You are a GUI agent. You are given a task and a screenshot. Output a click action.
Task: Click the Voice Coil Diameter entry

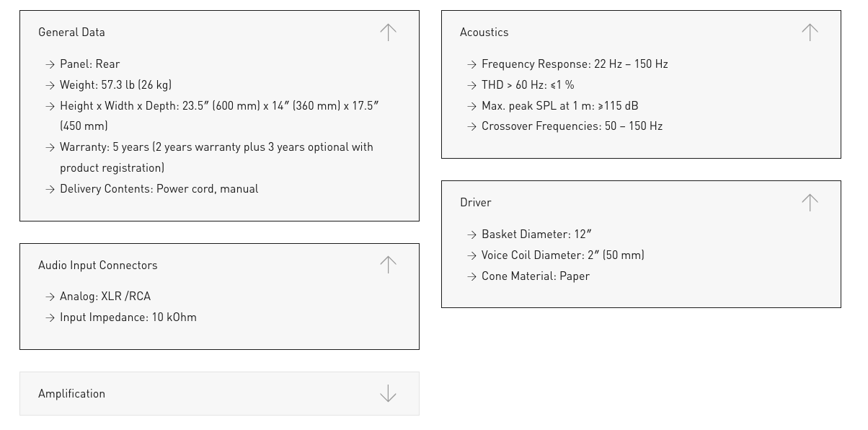click(x=562, y=255)
